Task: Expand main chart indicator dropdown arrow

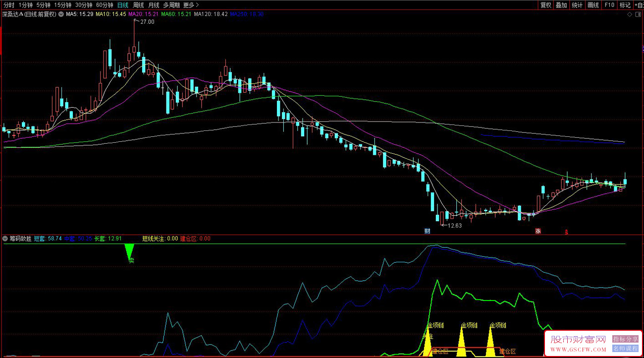Action: tap(61, 14)
